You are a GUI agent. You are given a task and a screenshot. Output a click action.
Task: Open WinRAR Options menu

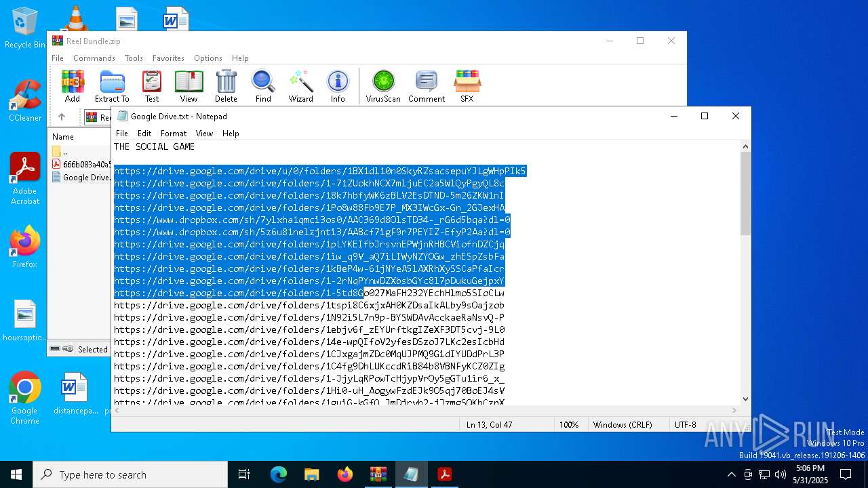(x=208, y=58)
